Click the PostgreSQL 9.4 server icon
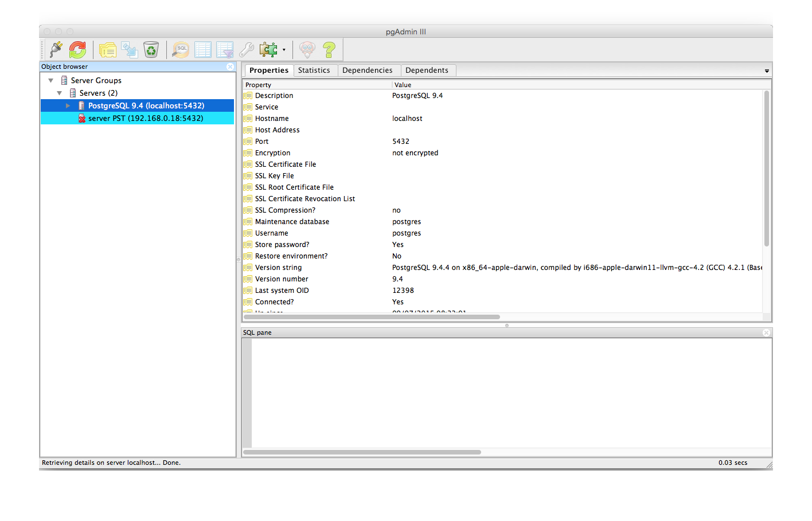Image resolution: width=812 pixels, height=521 pixels. click(x=81, y=105)
